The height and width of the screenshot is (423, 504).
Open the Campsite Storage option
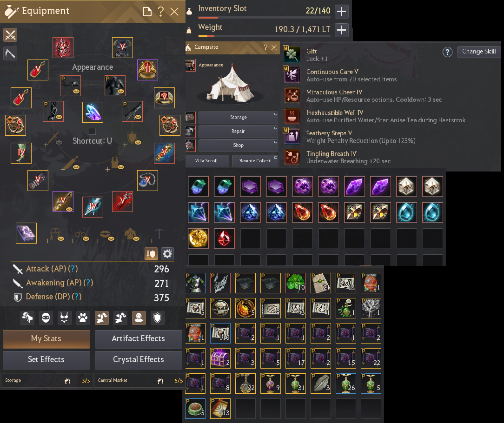[x=238, y=118]
